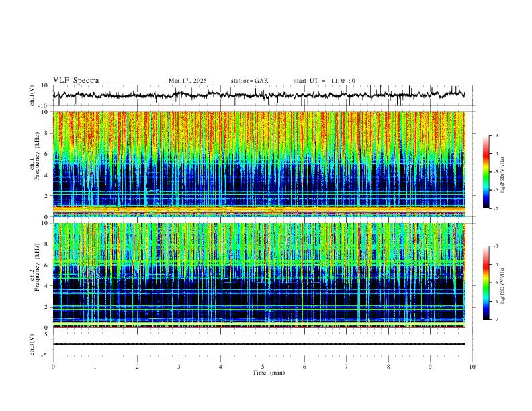532x411 pixels.
Task: Click the 'Time (min)' axis label
Action: click(269, 373)
